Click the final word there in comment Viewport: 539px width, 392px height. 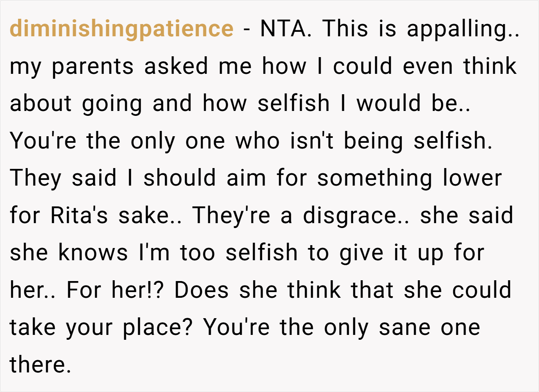pos(40,365)
